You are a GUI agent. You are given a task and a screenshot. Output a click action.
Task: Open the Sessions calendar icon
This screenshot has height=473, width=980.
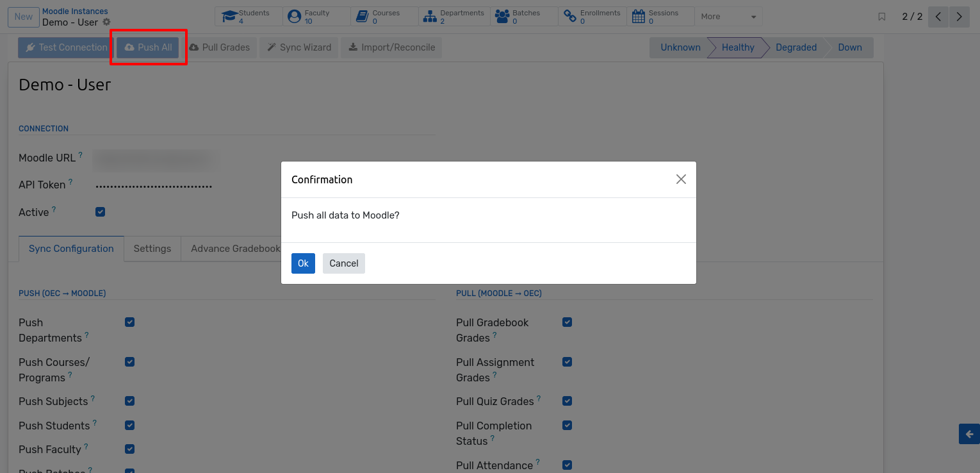coord(638,17)
